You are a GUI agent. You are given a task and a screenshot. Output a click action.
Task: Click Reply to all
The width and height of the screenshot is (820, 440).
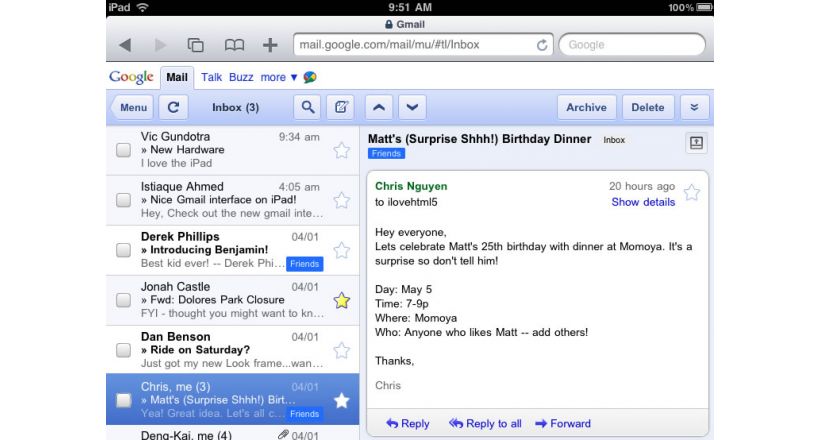point(485,424)
